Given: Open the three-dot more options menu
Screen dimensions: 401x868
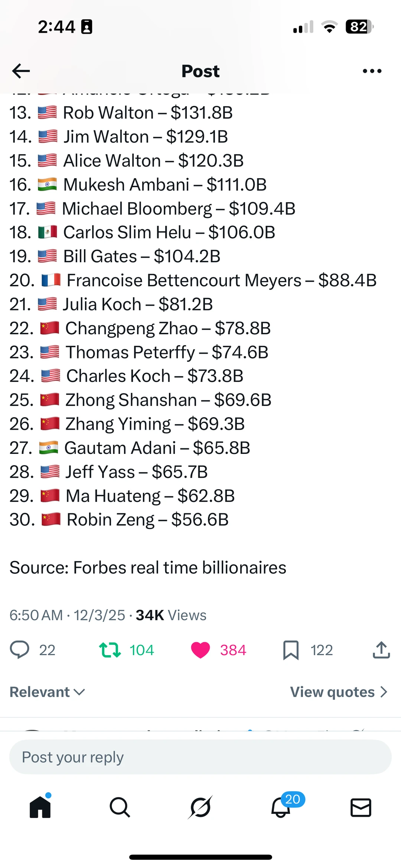Looking at the screenshot, I should coord(372,71).
